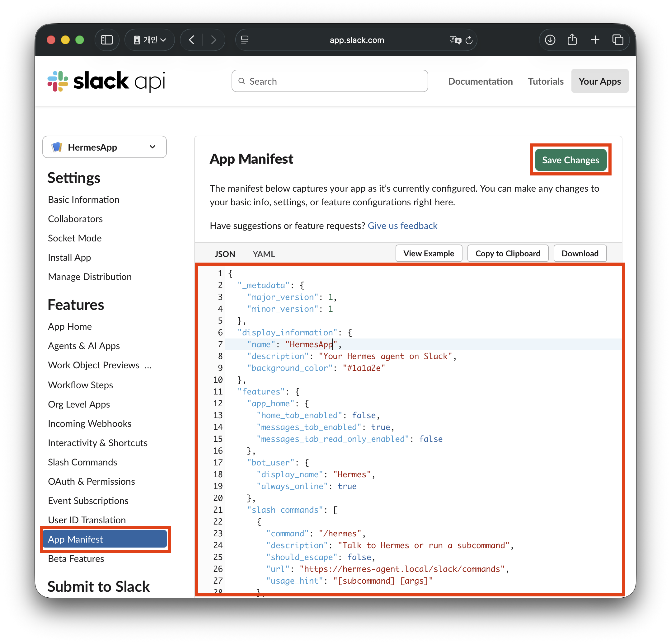Go forward with the browser forward arrow
This screenshot has height=644, width=671.
click(213, 40)
